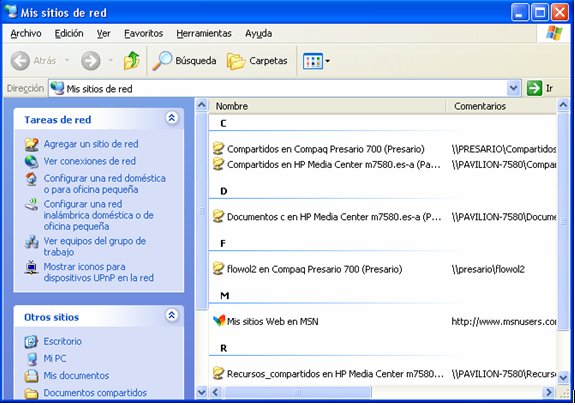Open the Ver menu
Viewport: 575px width, 405px height.
104,33
